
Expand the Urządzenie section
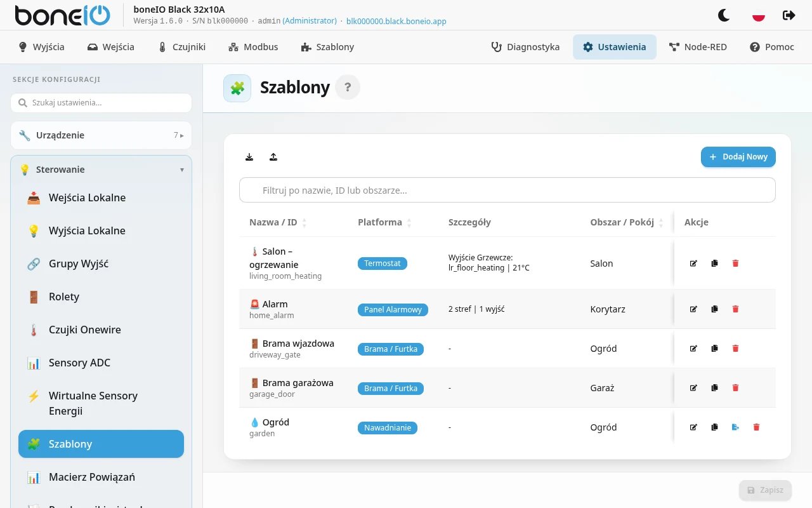pos(101,135)
